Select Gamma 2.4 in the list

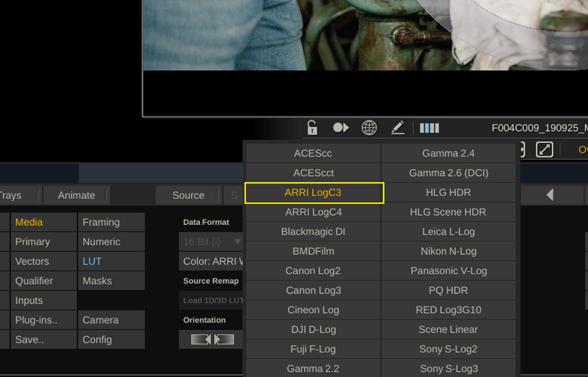click(449, 153)
